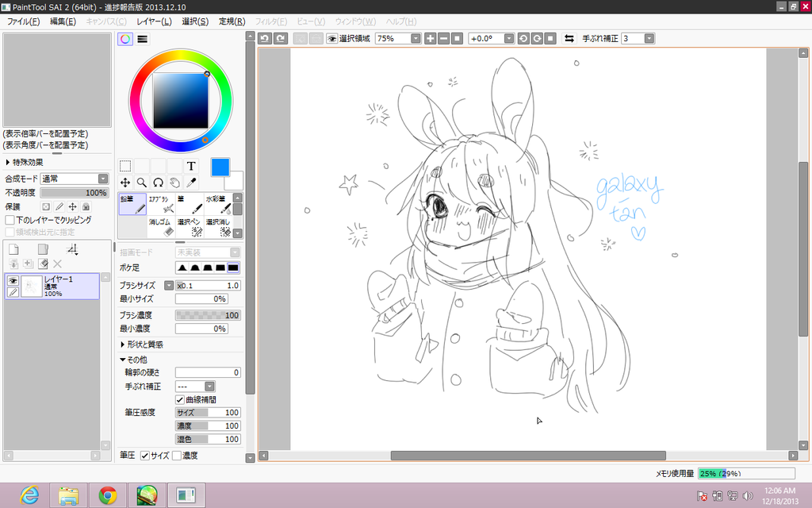Select the Rotate canvas tool
This screenshot has height=508, width=812.
(158, 183)
